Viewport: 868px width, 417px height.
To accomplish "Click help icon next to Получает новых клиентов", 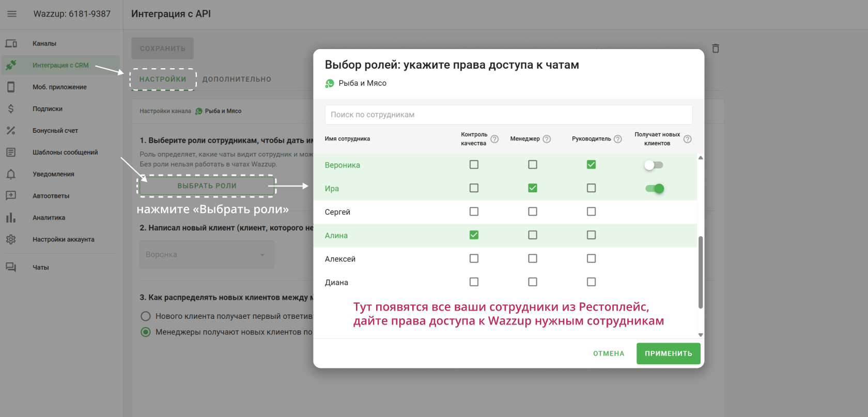I will (x=687, y=139).
